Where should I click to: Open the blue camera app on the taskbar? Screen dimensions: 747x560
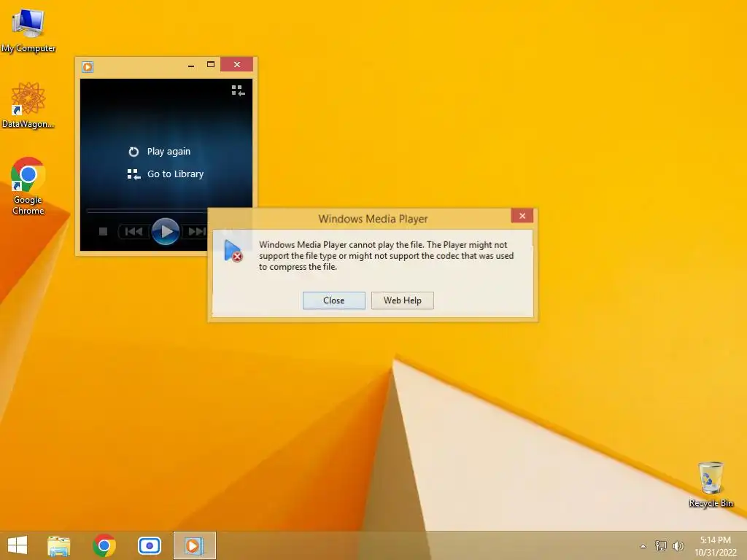150,545
